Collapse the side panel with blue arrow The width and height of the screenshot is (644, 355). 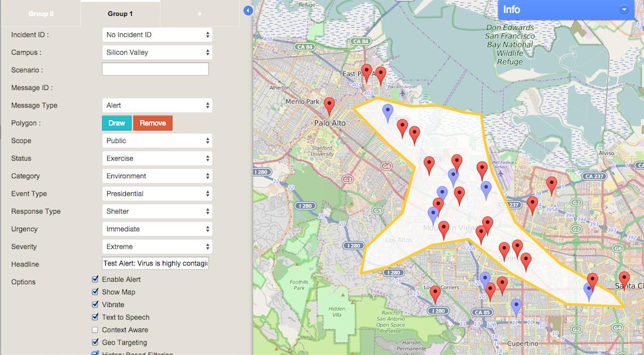point(248,10)
